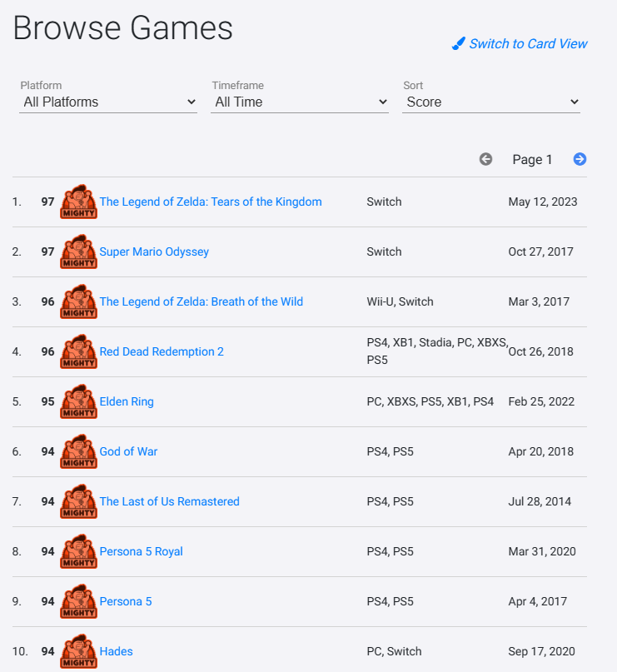
Task: Click the May 12, 2023 release date
Action: pos(542,202)
